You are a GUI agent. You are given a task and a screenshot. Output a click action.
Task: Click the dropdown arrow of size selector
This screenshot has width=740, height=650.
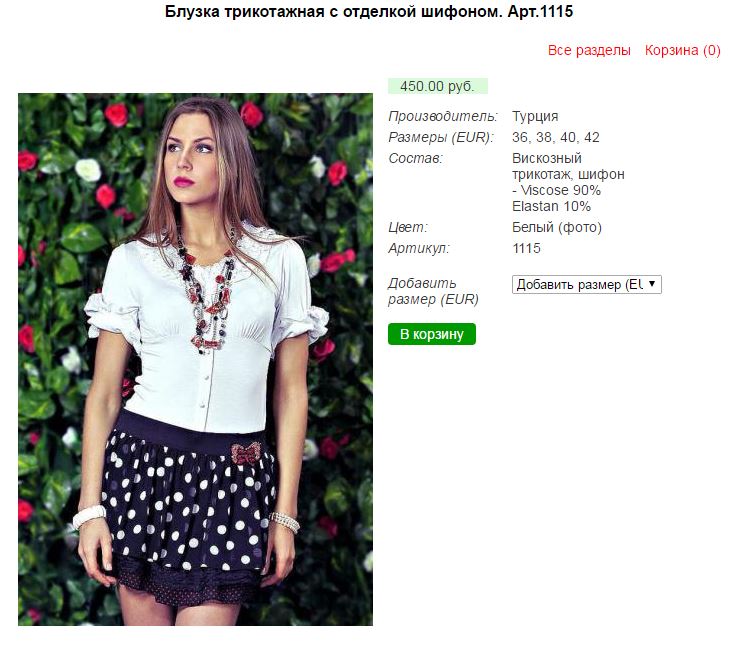tap(652, 284)
